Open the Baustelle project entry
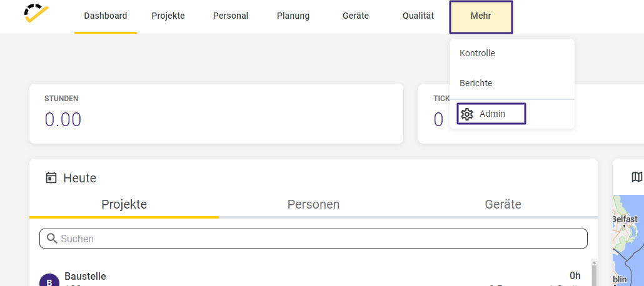This screenshot has width=644, height=286. [x=310, y=279]
